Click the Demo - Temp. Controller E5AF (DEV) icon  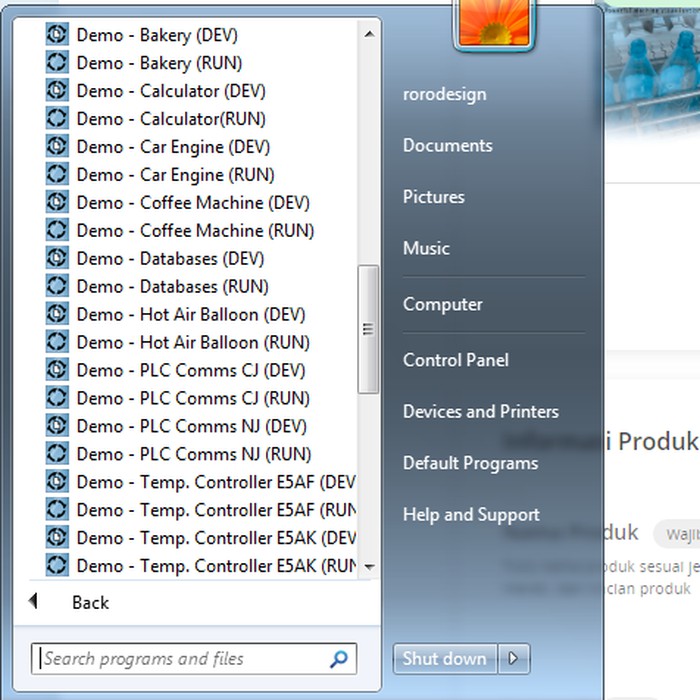(57, 483)
